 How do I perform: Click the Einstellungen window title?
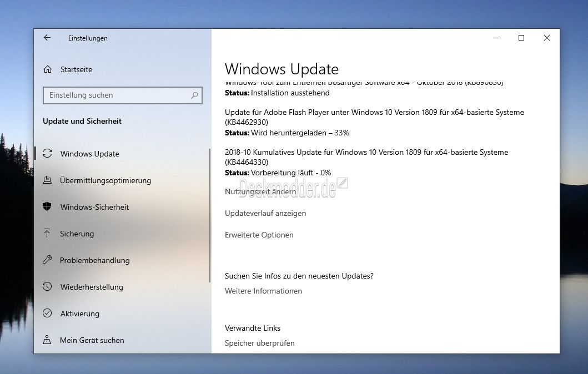(88, 38)
